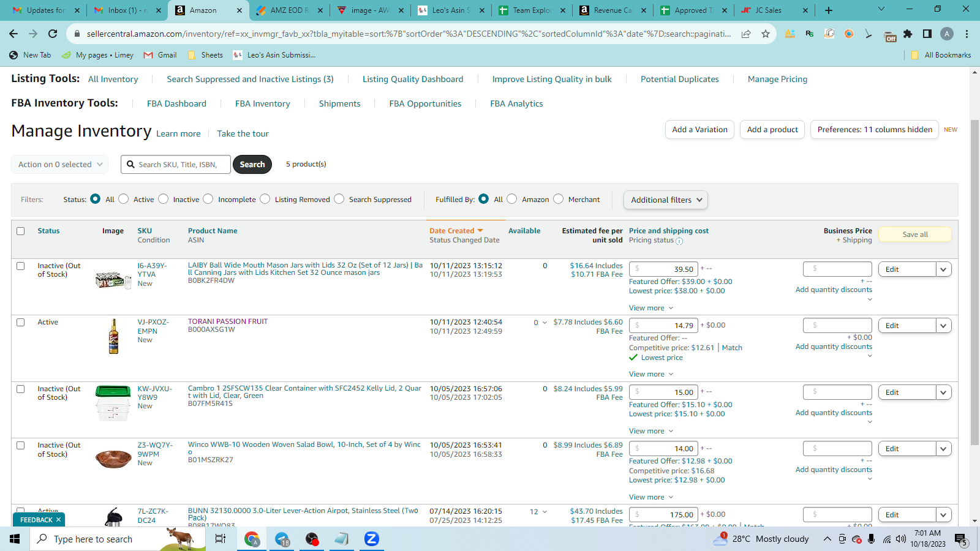The height and width of the screenshot is (551, 980).
Task: Open a new browser tab
Action: pos(829,10)
